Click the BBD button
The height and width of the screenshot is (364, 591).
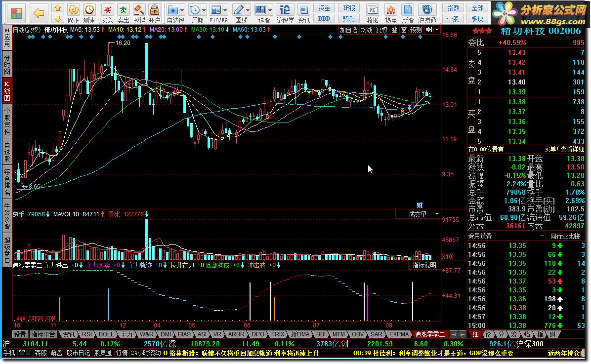pyautogui.click(x=324, y=18)
